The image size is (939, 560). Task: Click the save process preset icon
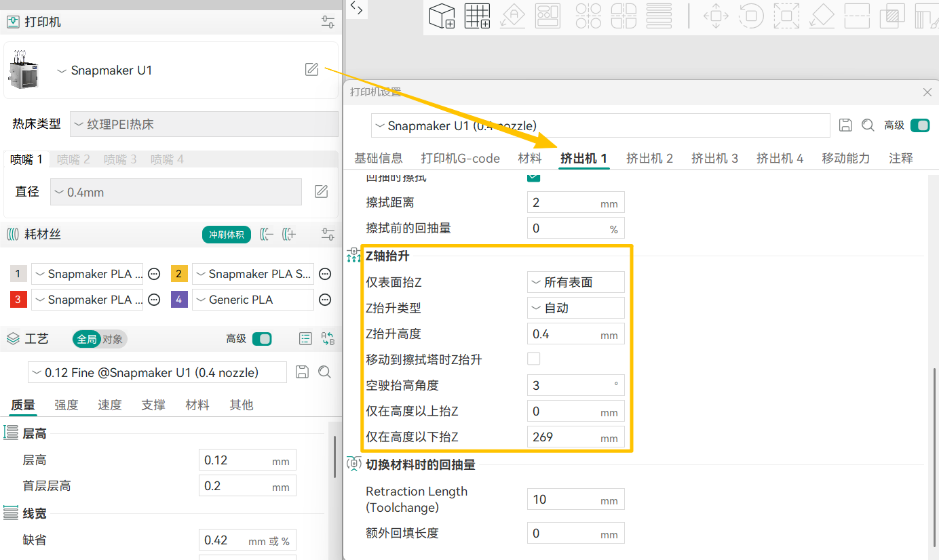303,372
